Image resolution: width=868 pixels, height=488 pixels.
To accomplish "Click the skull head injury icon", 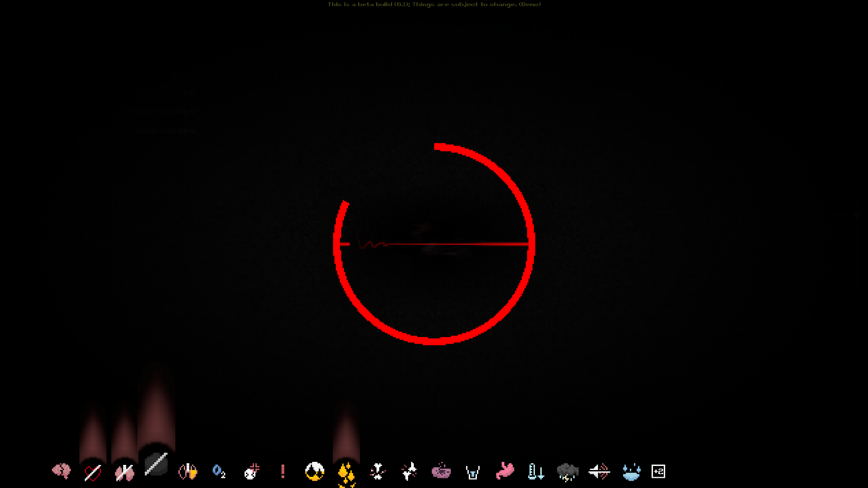I will coord(251,472).
